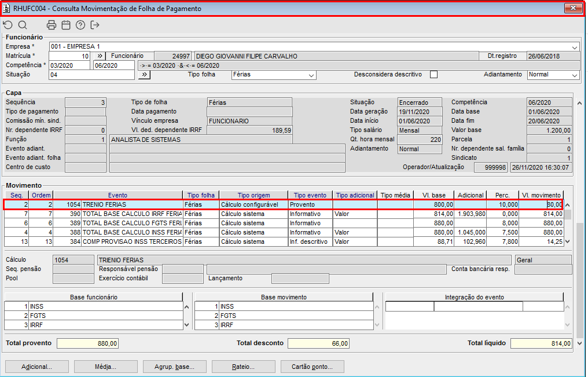
Task: Open help via question mark icon
Action: pos(80,25)
